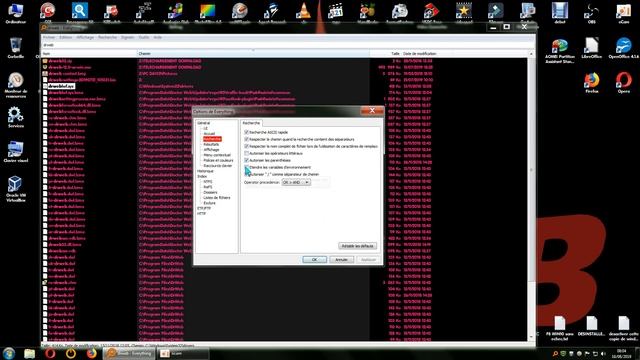Open the Clavier visuel desktop shortcut

pyautogui.click(x=16, y=152)
